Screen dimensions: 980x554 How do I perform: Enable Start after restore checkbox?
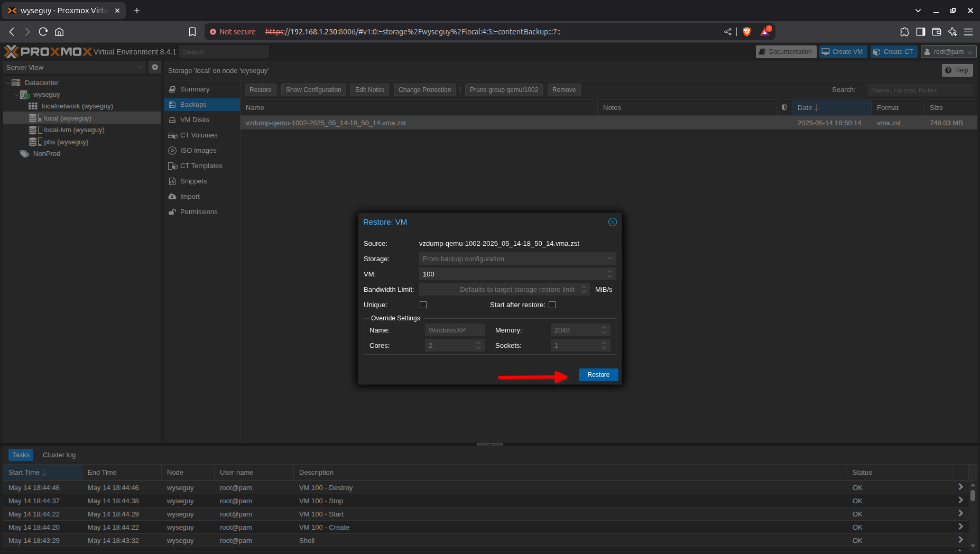pos(552,305)
